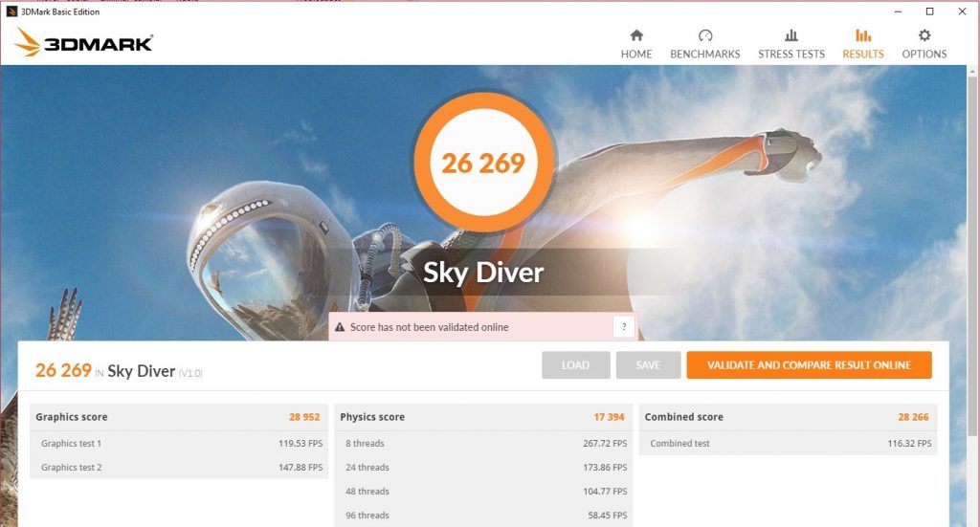The width and height of the screenshot is (980, 527).
Task: Click 'Score has not been validated online' text
Action: tap(430, 327)
